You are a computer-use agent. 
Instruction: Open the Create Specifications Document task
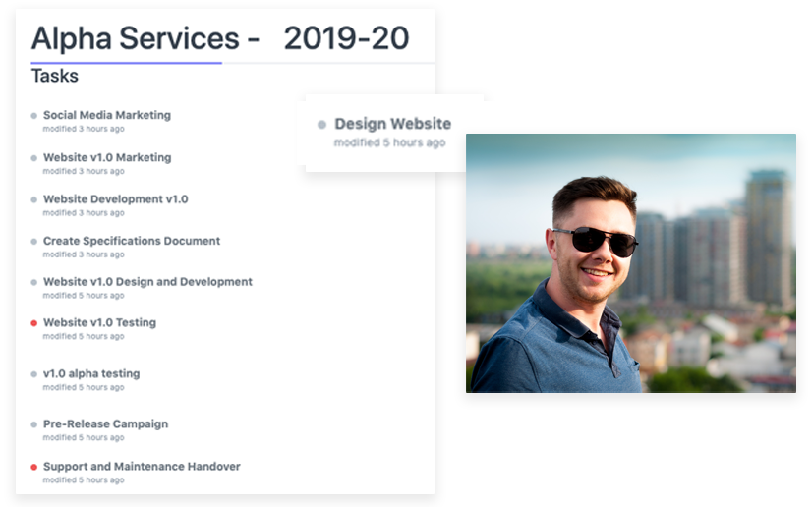point(131,241)
